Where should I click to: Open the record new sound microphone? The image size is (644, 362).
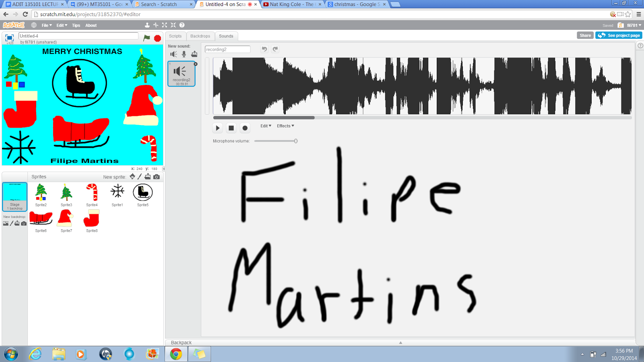(184, 54)
